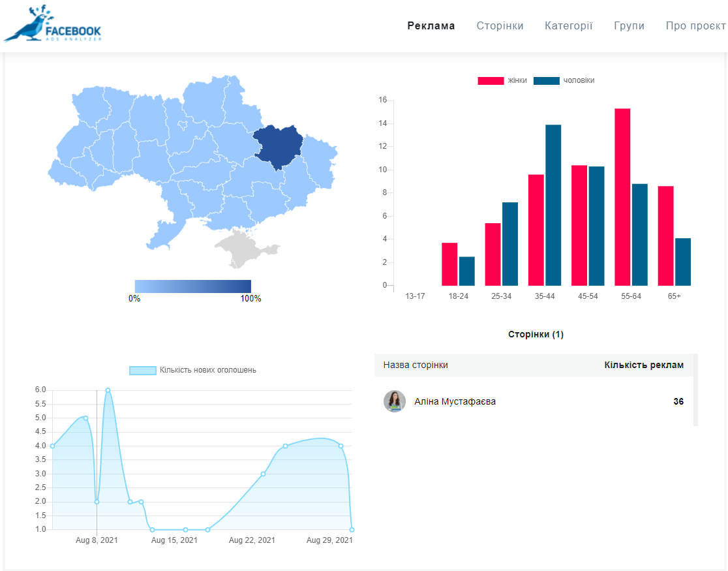Open the Категорії navigation link

coord(568,26)
